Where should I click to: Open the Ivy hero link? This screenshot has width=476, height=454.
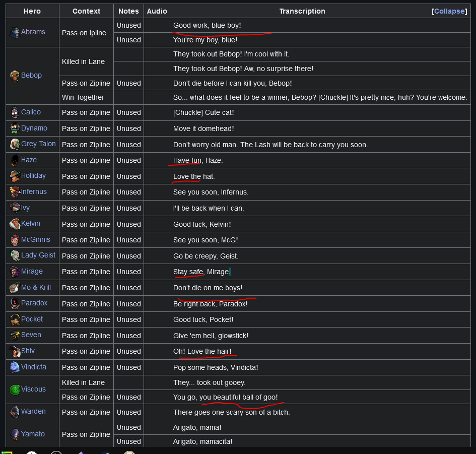coord(25,208)
